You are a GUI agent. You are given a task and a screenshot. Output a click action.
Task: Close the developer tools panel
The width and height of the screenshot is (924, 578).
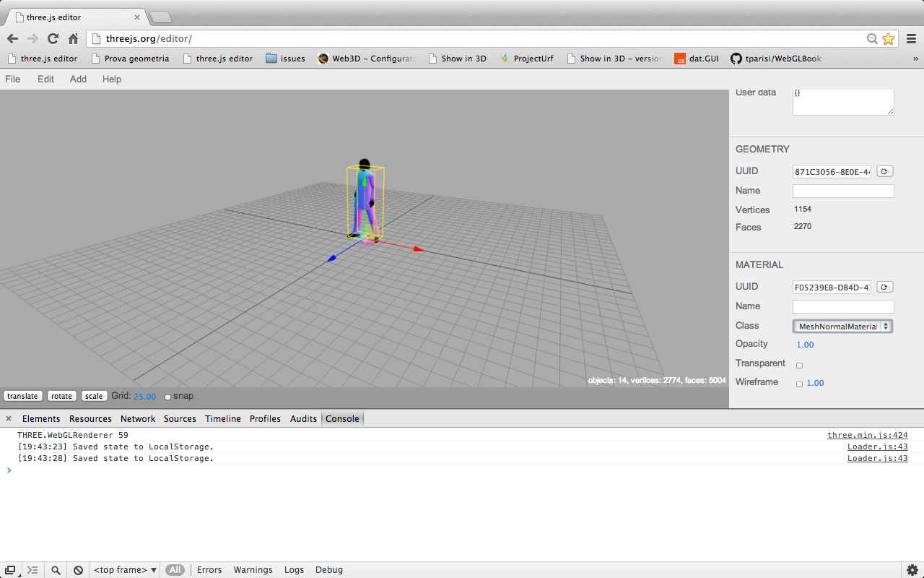(x=9, y=418)
